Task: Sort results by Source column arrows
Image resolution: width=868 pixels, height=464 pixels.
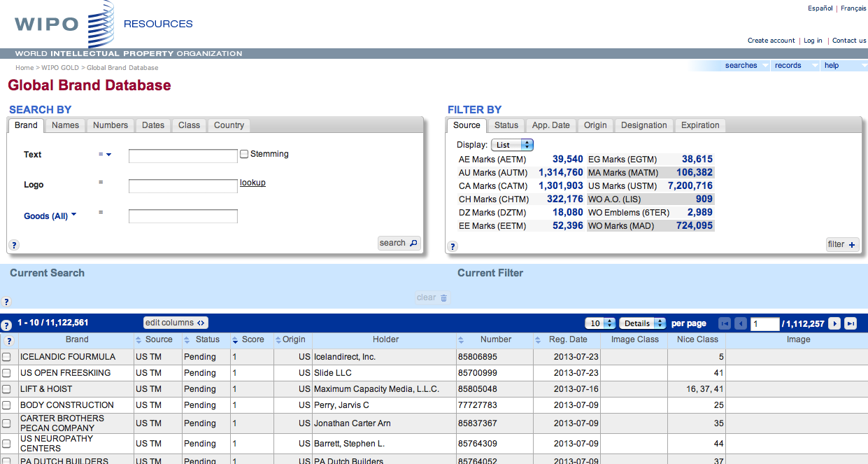Action: (x=139, y=340)
